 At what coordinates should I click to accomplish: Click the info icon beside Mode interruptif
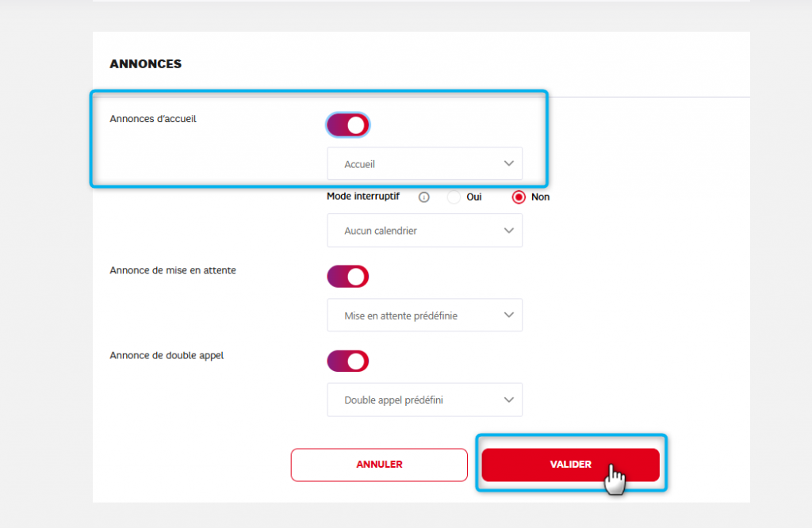[423, 197]
